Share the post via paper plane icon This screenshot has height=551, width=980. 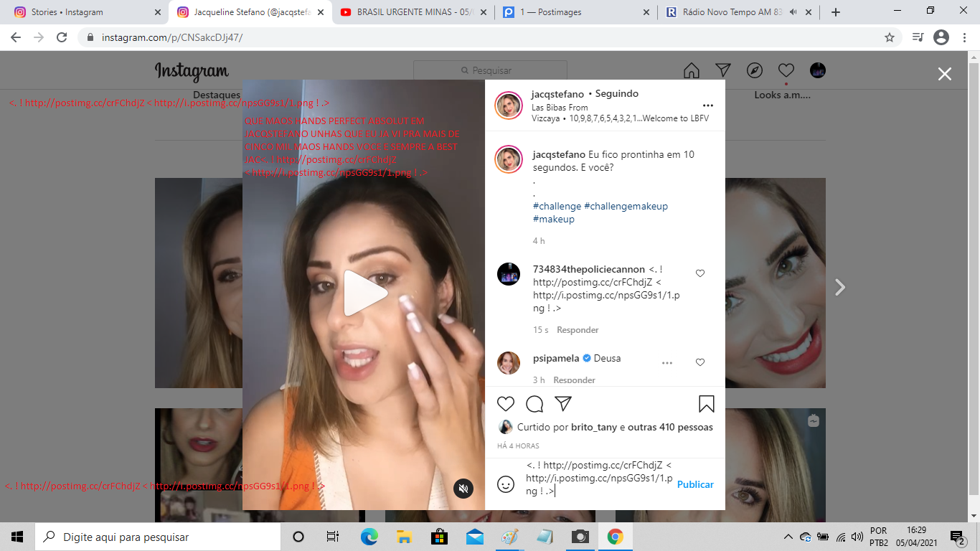[563, 404]
